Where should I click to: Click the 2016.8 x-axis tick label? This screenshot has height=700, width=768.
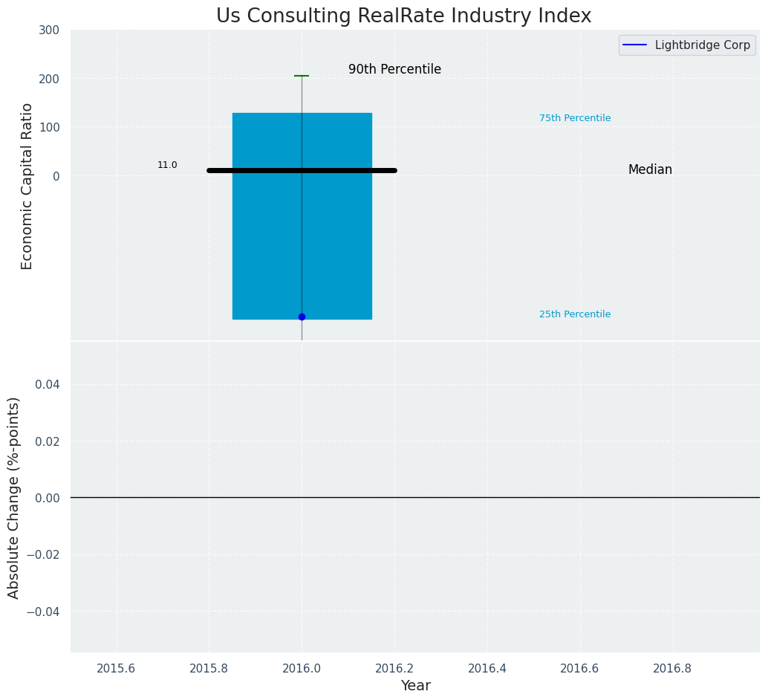point(672,668)
